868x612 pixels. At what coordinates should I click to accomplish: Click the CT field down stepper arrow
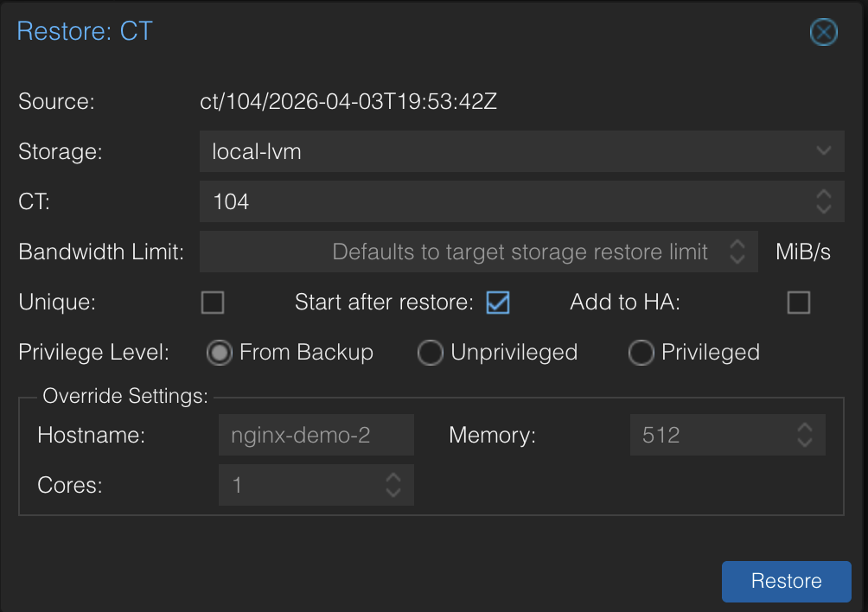pyautogui.click(x=824, y=207)
